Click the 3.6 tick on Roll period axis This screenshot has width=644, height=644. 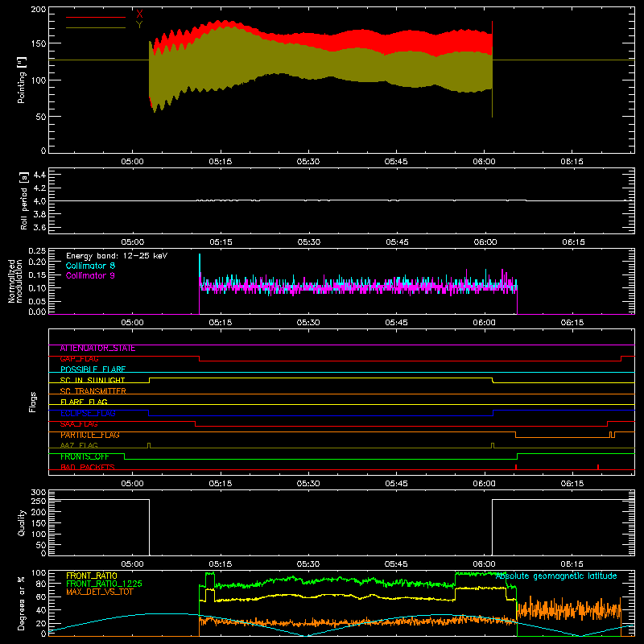tap(39, 228)
